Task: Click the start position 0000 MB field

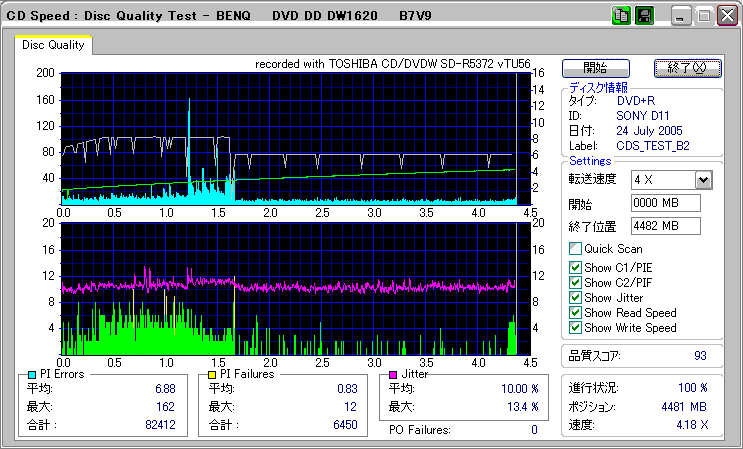Action: click(x=665, y=203)
